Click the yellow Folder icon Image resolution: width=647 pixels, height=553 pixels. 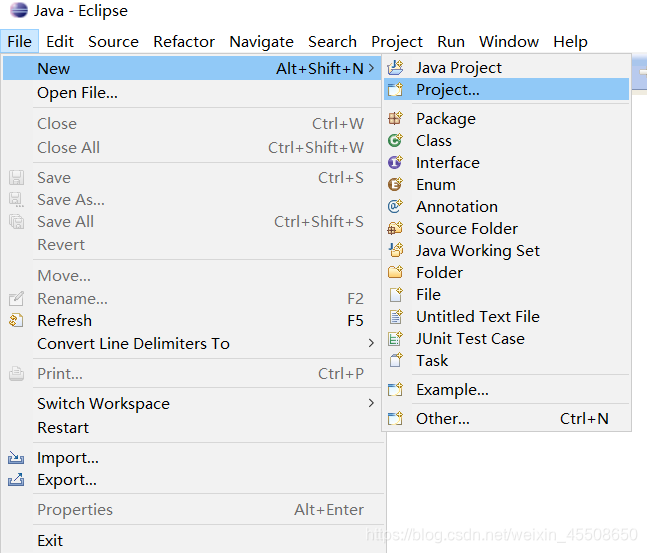(x=395, y=272)
